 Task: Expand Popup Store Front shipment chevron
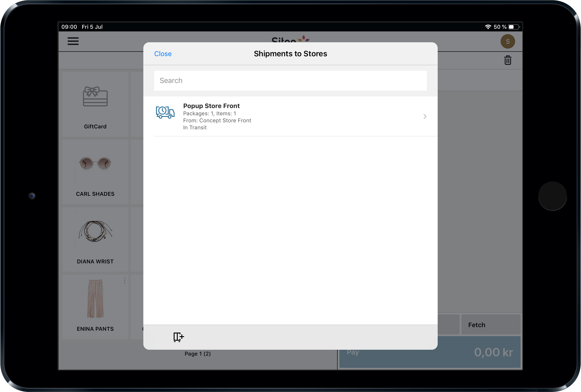click(x=425, y=117)
